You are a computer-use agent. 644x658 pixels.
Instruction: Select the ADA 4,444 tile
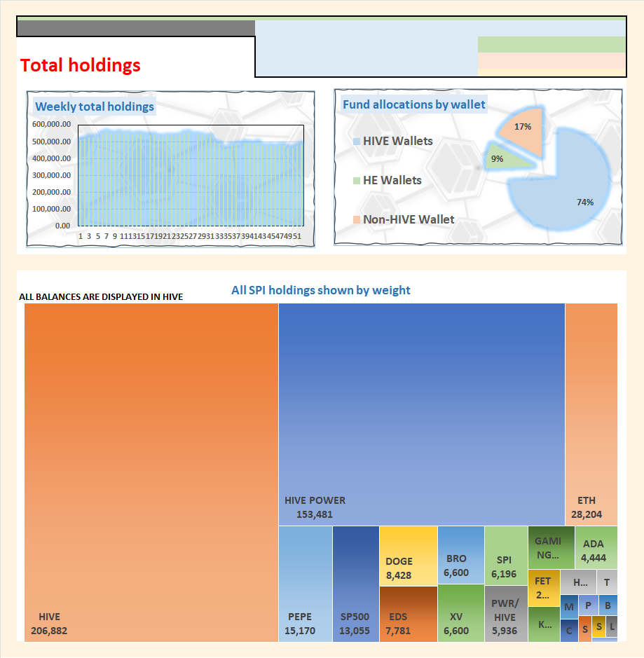coord(596,548)
